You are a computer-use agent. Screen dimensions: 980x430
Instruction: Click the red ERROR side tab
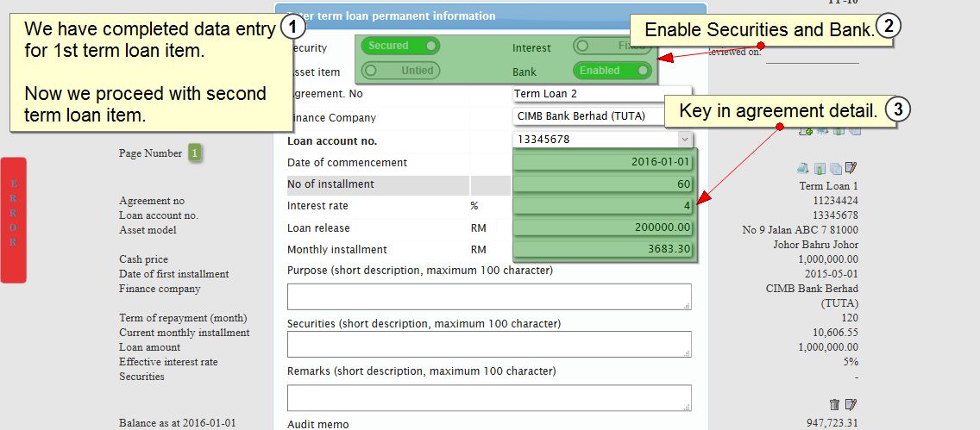coord(14,220)
